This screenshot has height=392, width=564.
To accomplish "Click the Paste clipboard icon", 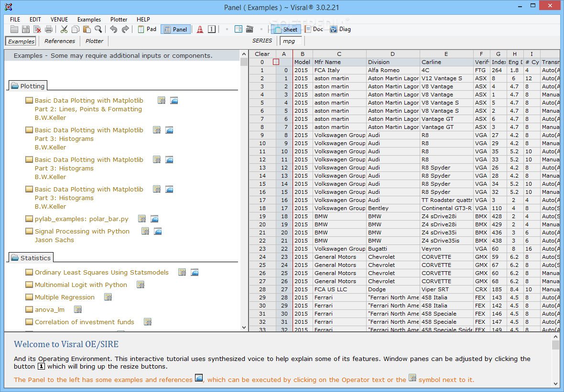I will [x=87, y=30].
